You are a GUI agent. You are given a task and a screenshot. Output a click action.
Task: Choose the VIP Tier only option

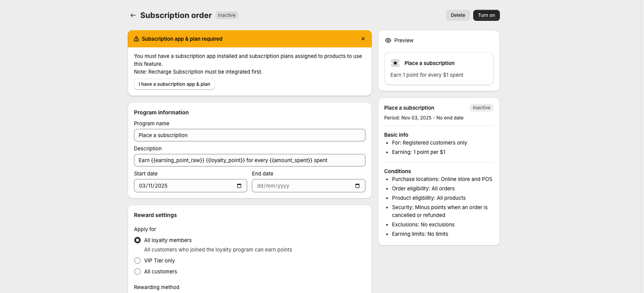(137, 260)
